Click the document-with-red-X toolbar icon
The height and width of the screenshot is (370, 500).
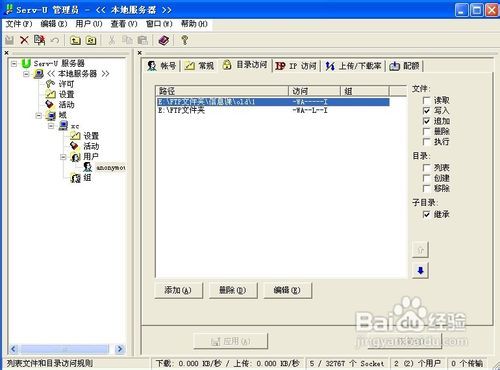click(39, 40)
